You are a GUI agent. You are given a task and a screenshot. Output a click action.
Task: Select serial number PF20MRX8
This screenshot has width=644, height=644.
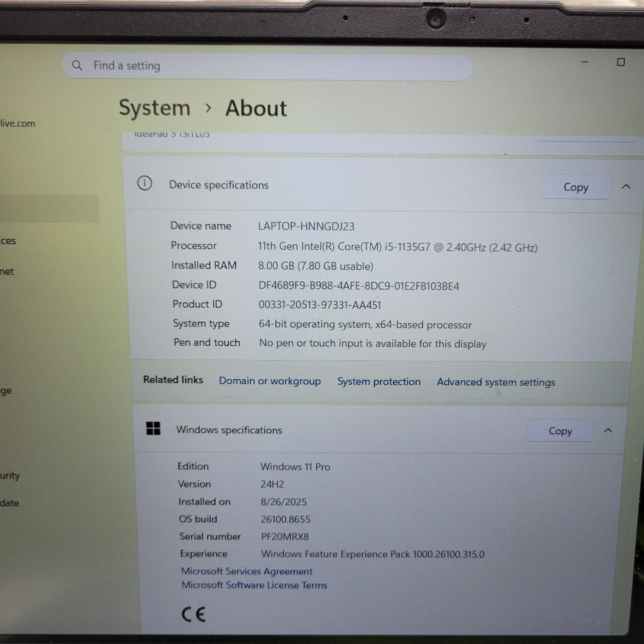pos(285,537)
